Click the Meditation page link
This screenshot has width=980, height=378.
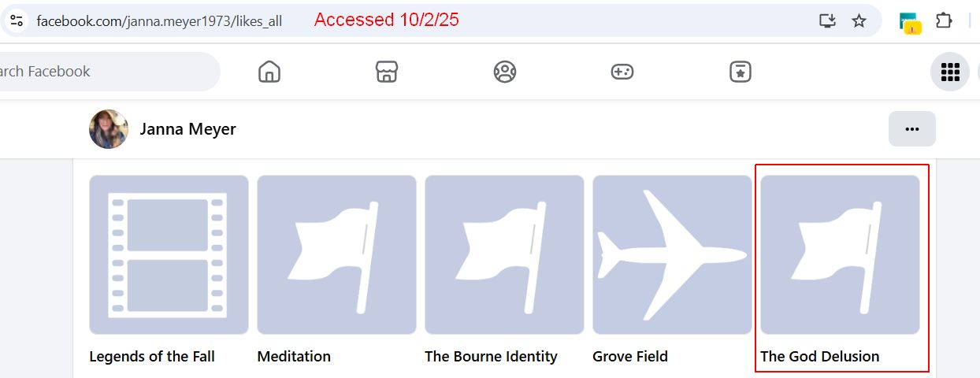[x=294, y=357]
